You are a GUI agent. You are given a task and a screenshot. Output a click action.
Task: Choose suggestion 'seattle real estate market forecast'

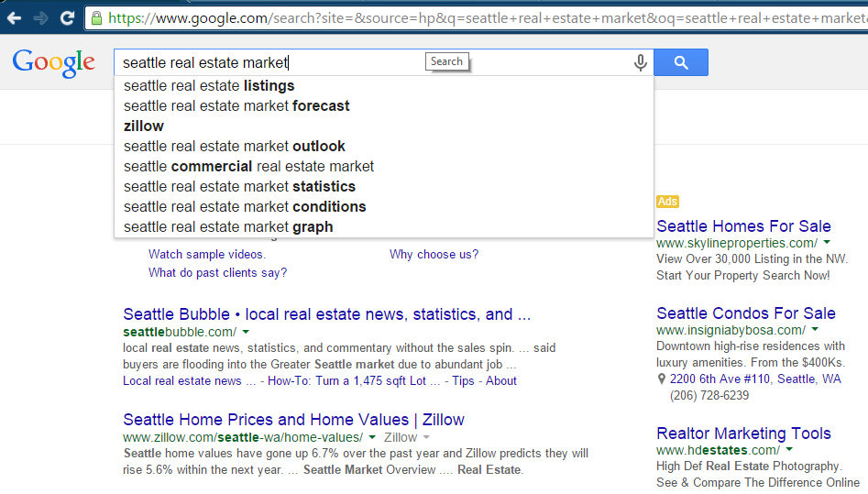(x=236, y=106)
